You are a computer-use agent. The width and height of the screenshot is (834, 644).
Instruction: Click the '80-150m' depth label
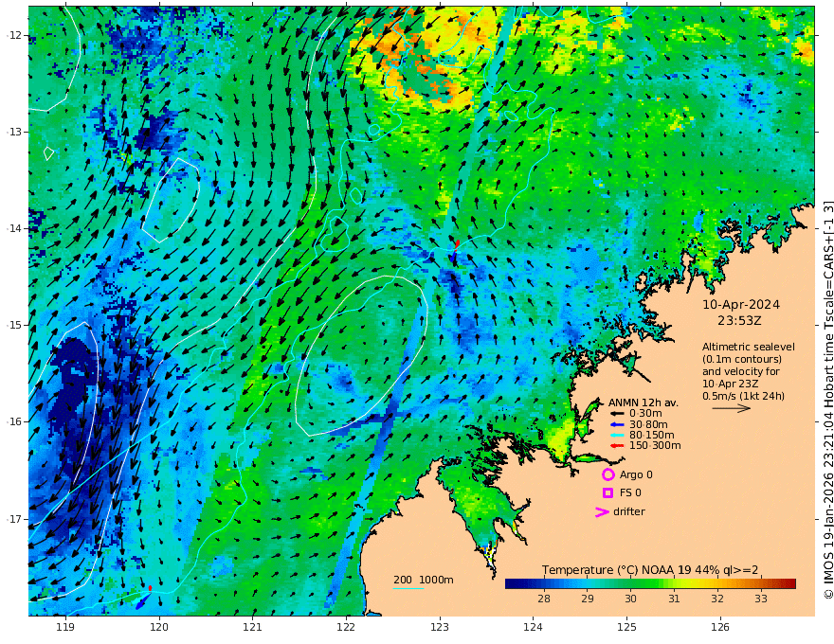click(651, 436)
